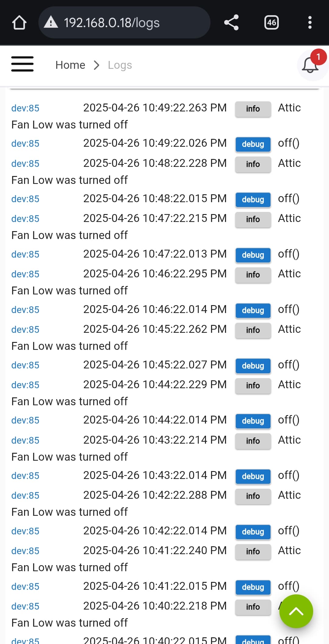Click the debug badge at 10:41:22.015 PM
The width and height of the screenshot is (329, 644).
[x=253, y=587]
